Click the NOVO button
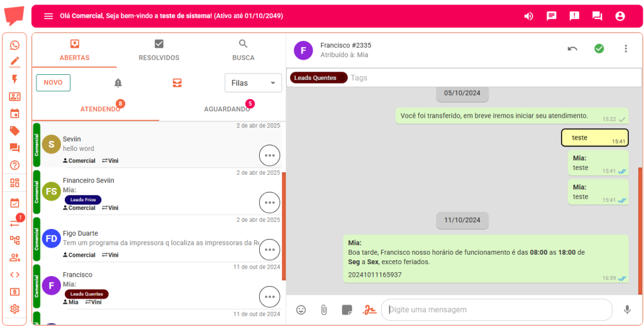 [x=53, y=83]
